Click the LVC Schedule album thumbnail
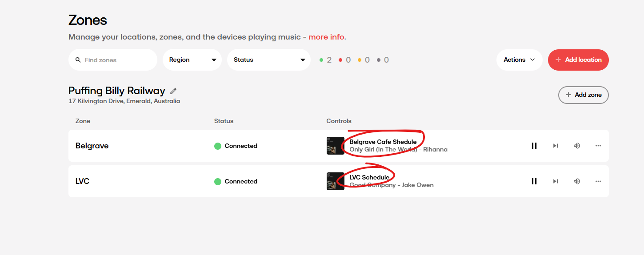 (x=336, y=181)
